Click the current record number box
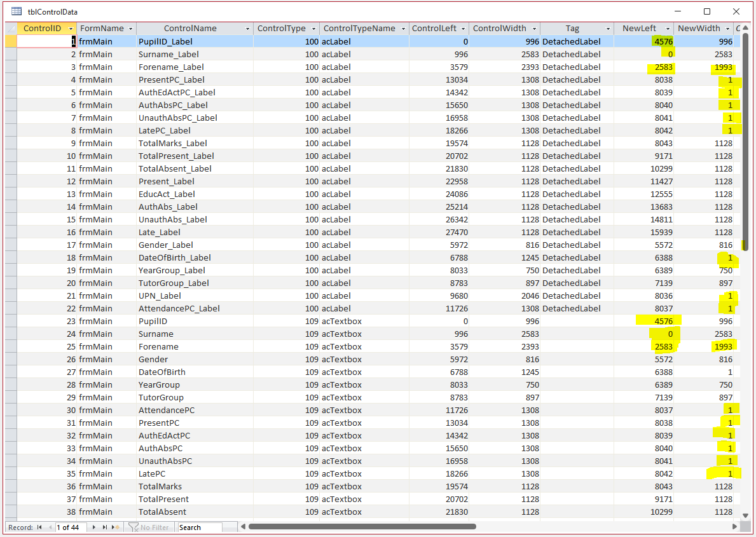Image resolution: width=756 pixels, height=537 pixels. coord(71,527)
